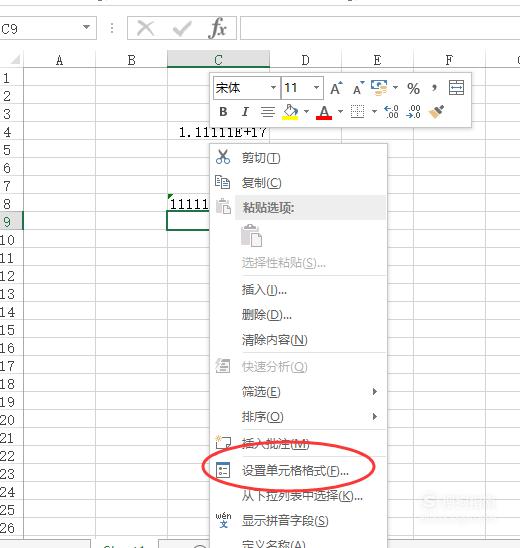Viewport: 520px width, 548px height.
Task: Click the scissors cut icon
Action: point(223,157)
